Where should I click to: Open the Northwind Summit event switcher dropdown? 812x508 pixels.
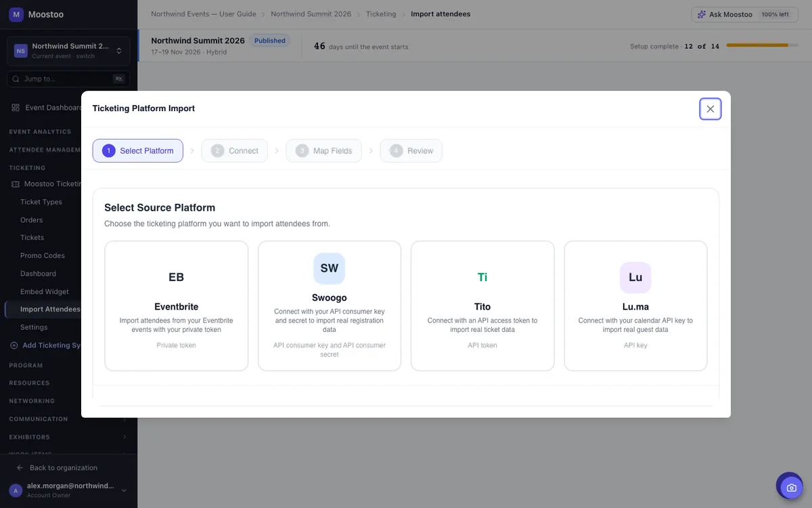click(68, 51)
